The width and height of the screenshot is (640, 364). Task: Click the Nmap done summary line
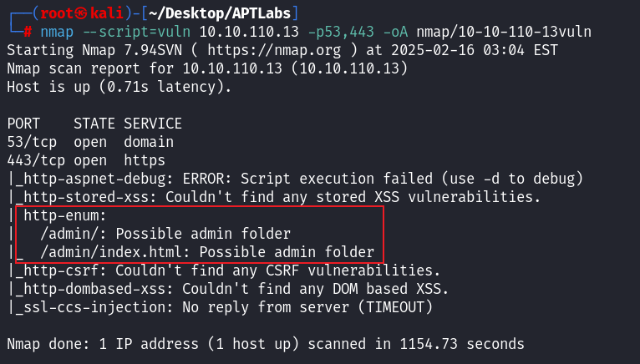(x=266, y=343)
